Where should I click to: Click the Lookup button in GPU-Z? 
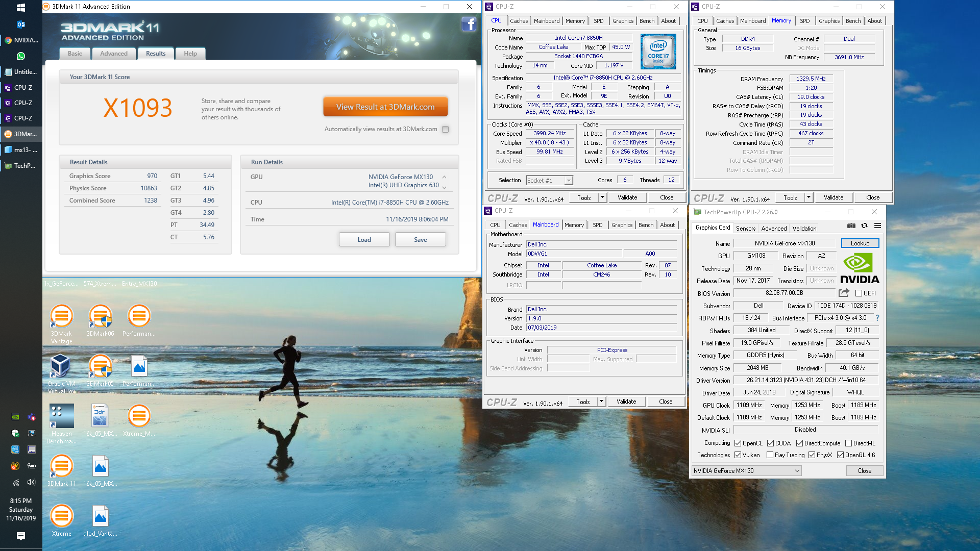860,243
